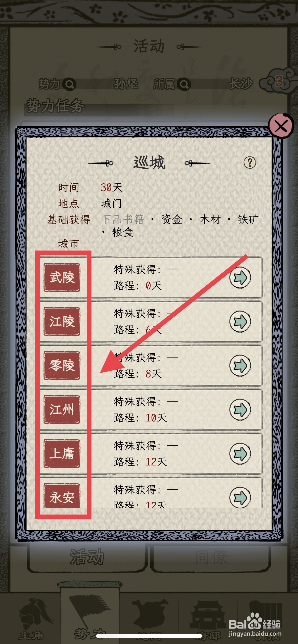Tap the arrow icon for 江陵 patrol

pos(240,321)
